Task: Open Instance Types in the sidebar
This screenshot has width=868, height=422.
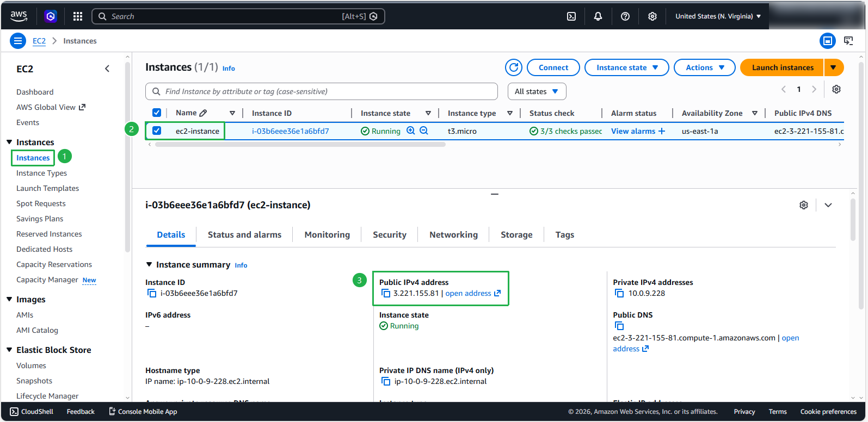Action: click(x=41, y=173)
